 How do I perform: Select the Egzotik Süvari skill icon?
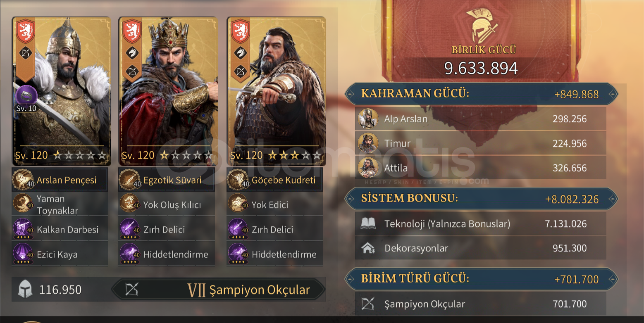130,180
